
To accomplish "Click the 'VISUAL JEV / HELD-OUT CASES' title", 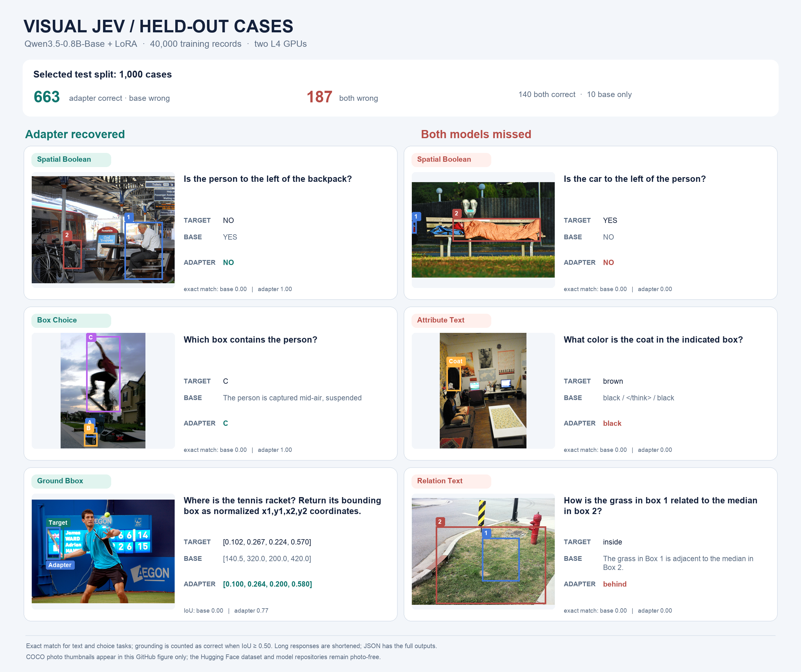I will [158, 27].
